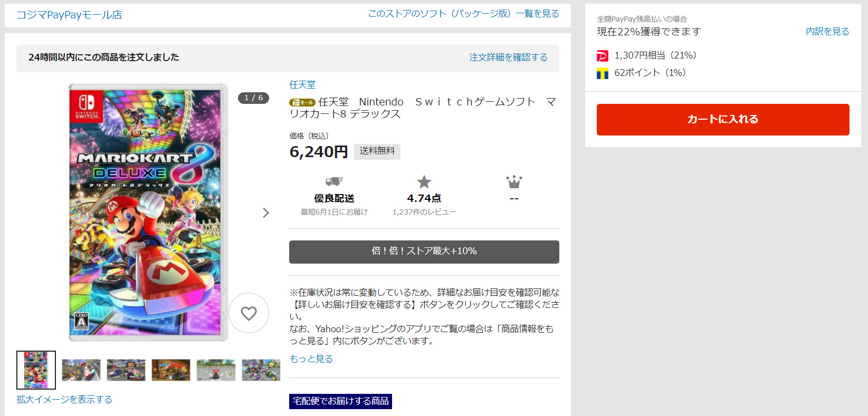Select sixth product thumbnail
The image size is (868, 416).
[261, 370]
